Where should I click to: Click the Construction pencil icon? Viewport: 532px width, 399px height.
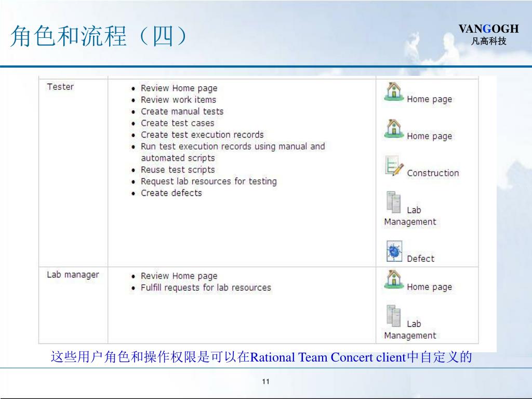(x=394, y=166)
